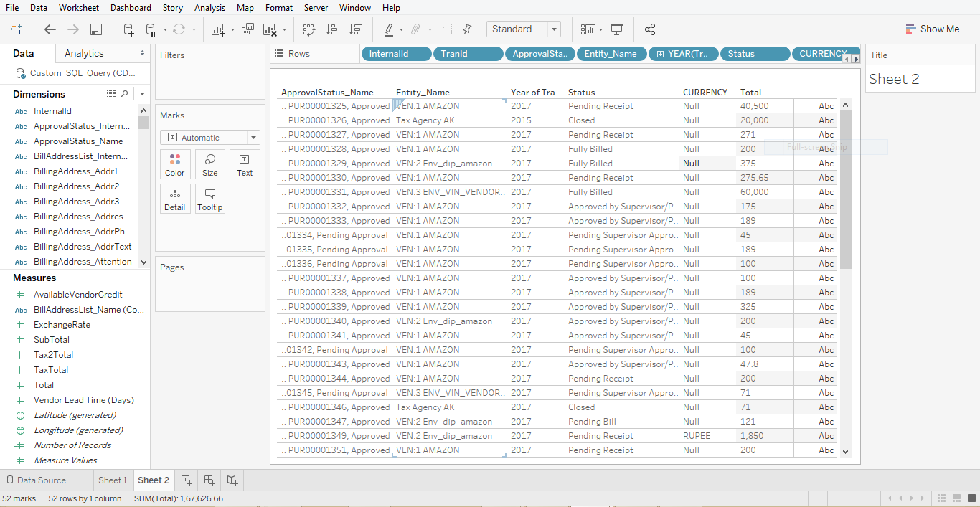The width and height of the screenshot is (980, 507).
Task: Open the Dimensions pane options dropdown arrow
Action: point(141,94)
